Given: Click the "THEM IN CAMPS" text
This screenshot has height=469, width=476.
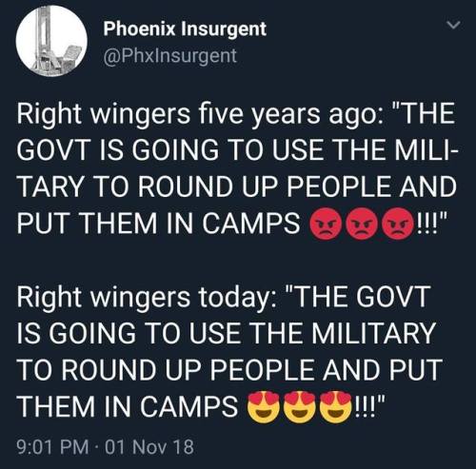Looking at the screenshot, I should click(x=128, y=406).
